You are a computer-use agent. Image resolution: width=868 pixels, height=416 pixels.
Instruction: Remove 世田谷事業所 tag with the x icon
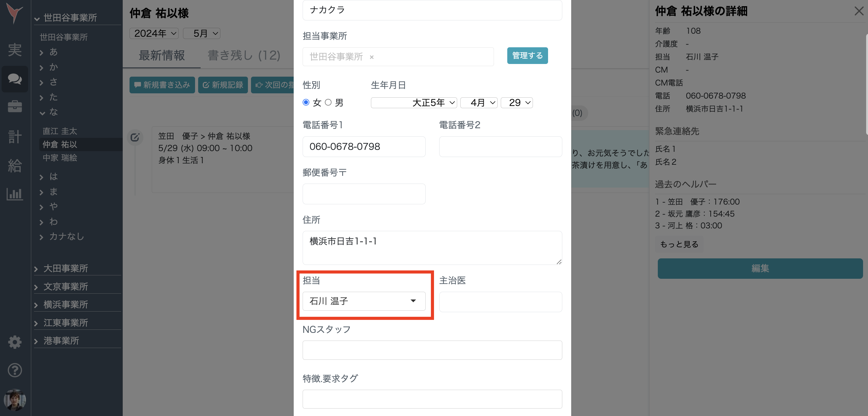(x=372, y=57)
